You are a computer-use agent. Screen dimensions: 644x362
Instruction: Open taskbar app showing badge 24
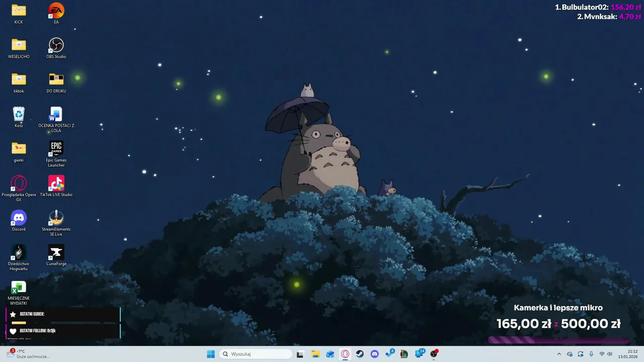[x=419, y=354]
